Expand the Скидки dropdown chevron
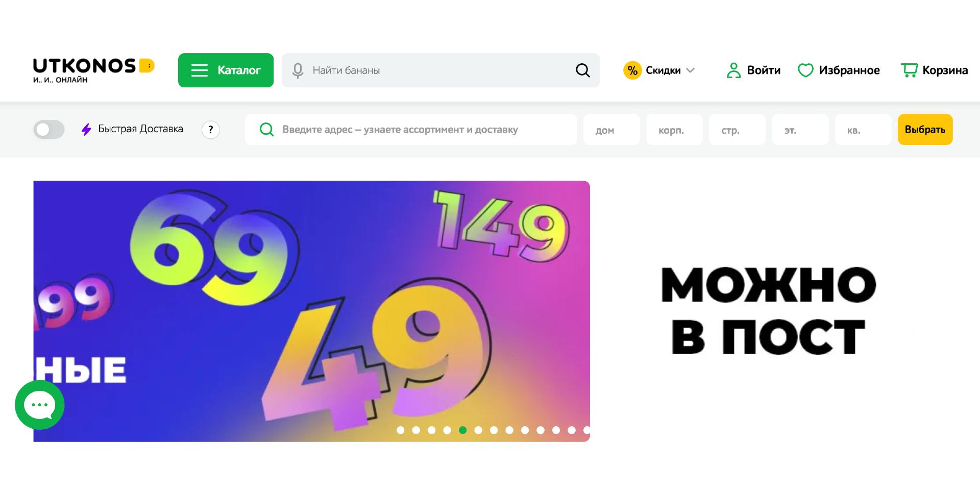The height and width of the screenshot is (490, 980). pos(691,70)
